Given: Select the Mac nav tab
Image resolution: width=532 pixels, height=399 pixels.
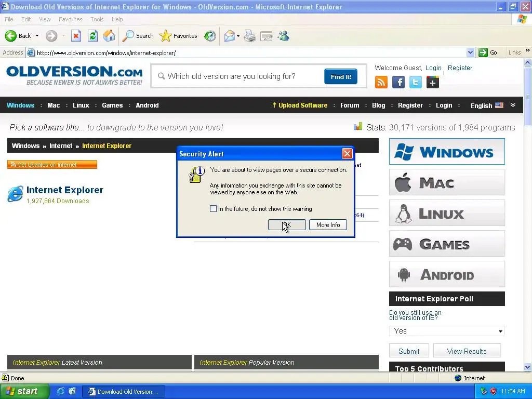Looking at the screenshot, I should tap(54, 105).
